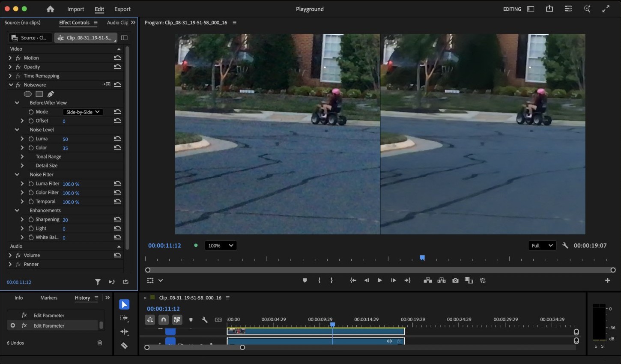
Task: Add a marker in the Program monitor
Action: click(305, 280)
